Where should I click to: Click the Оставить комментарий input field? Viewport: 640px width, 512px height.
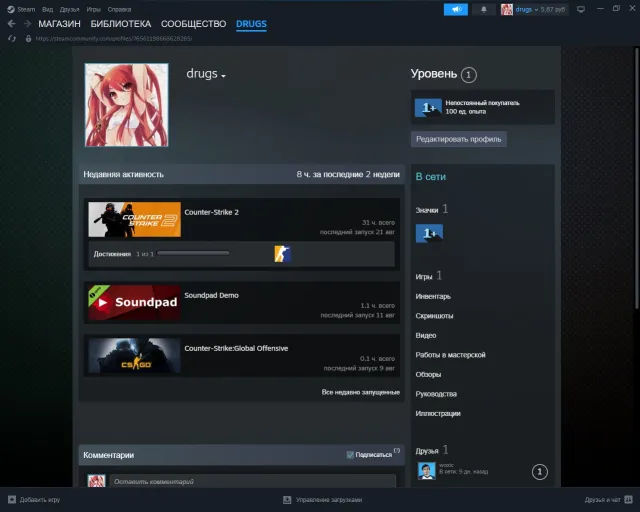coord(253,481)
